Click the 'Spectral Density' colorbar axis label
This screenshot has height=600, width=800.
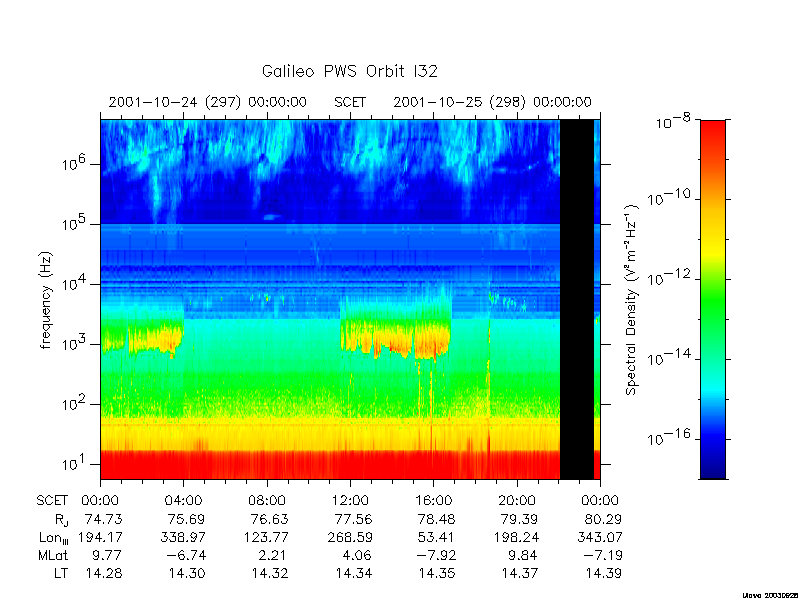631,299
